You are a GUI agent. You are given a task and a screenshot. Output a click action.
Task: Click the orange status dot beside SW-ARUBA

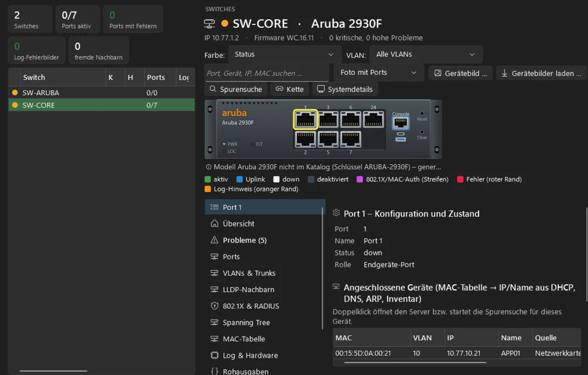click(15, 92)
